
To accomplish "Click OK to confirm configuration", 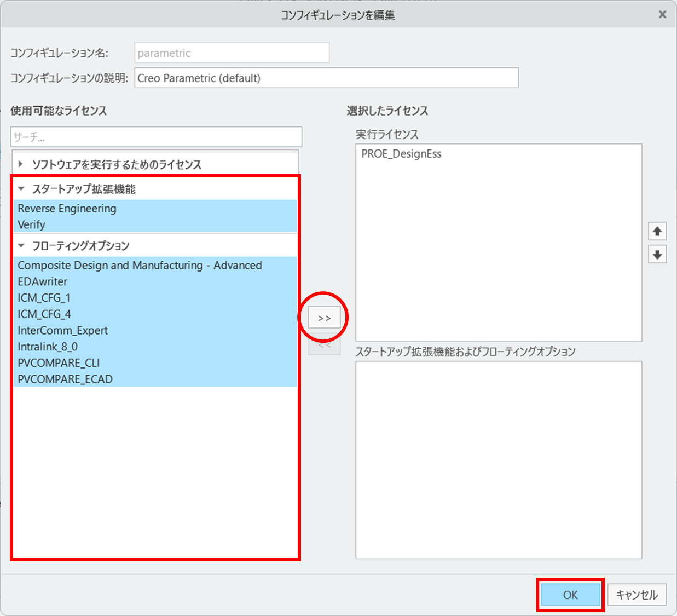I will point(570,595).
